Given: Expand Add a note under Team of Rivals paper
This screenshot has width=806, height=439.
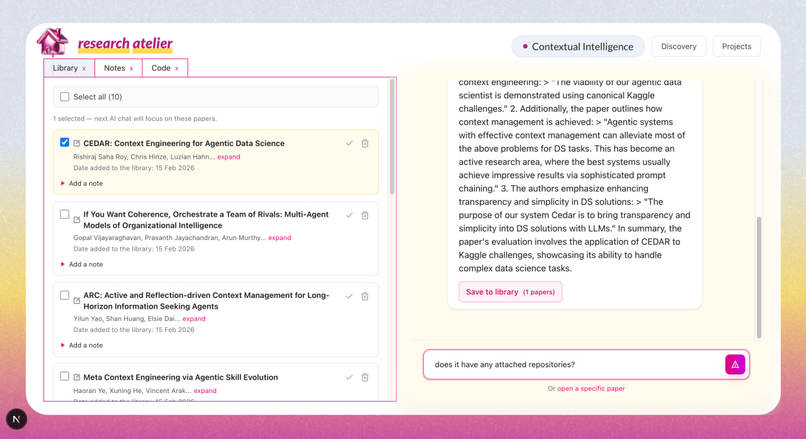Looking at the screenshot, I should [82, 264].
